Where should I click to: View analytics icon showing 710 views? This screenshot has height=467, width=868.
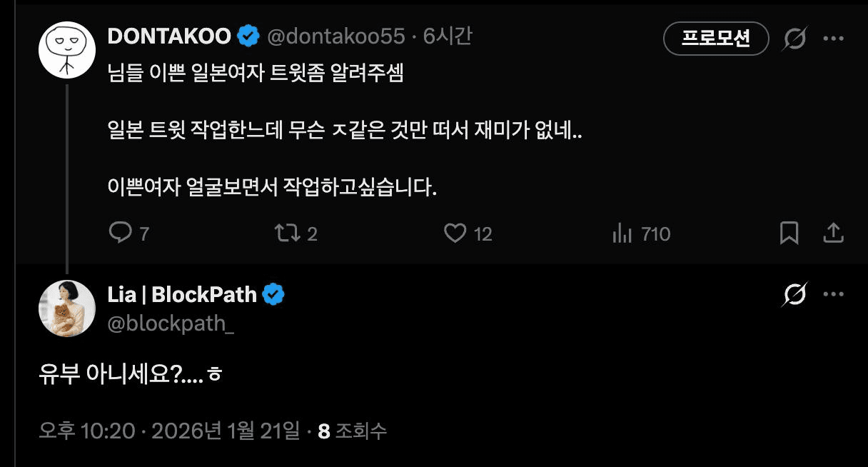pyautogui.click(x=623, y=233)
